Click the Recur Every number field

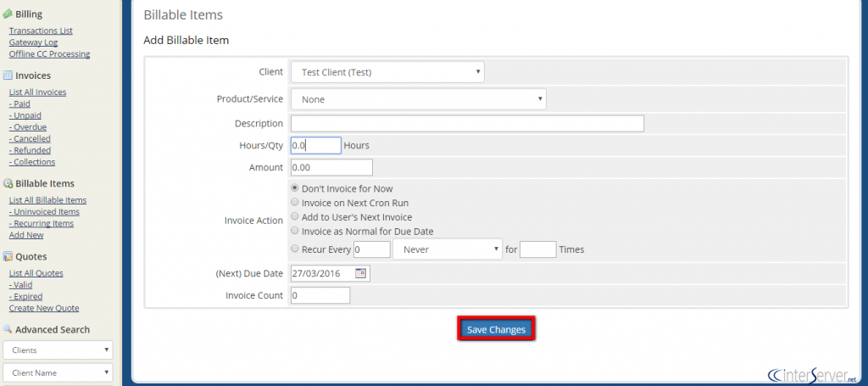(372, 249)
